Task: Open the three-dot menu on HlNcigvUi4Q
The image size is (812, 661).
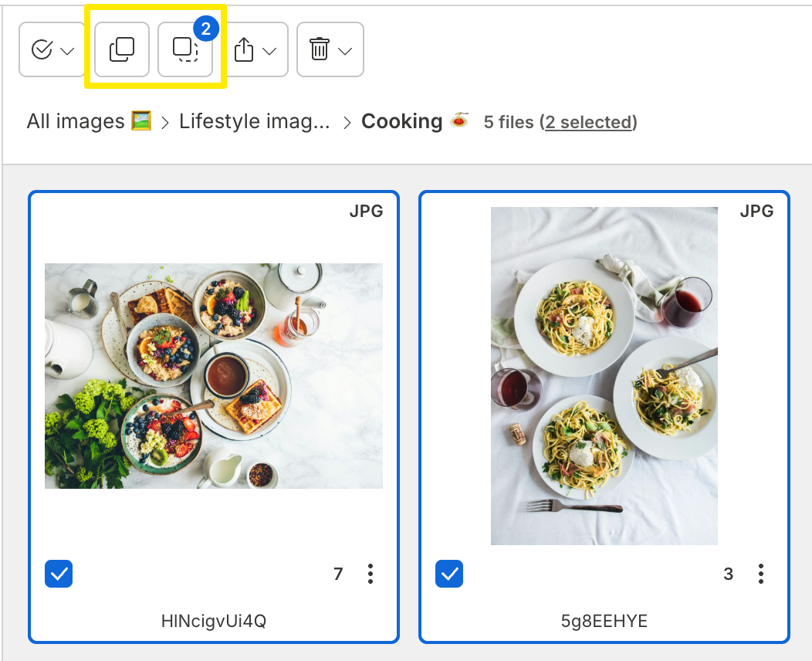Action: (x=370, y=574)
